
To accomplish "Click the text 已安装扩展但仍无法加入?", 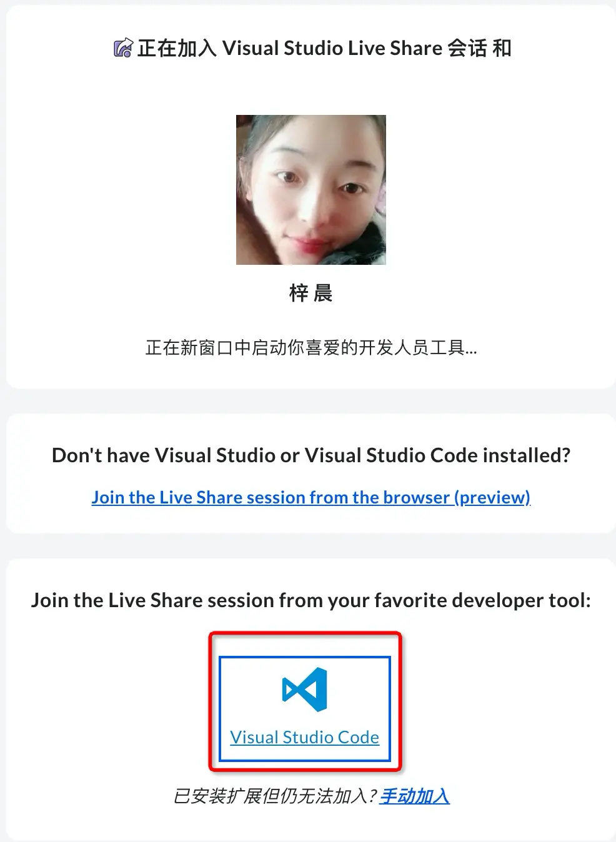I will (276, 796).
